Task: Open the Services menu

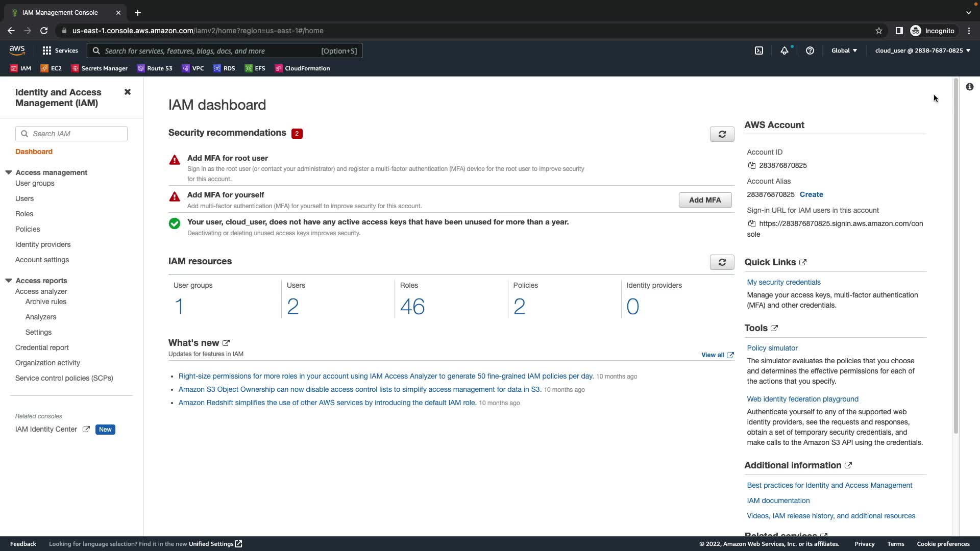Action: coord(60,51)
